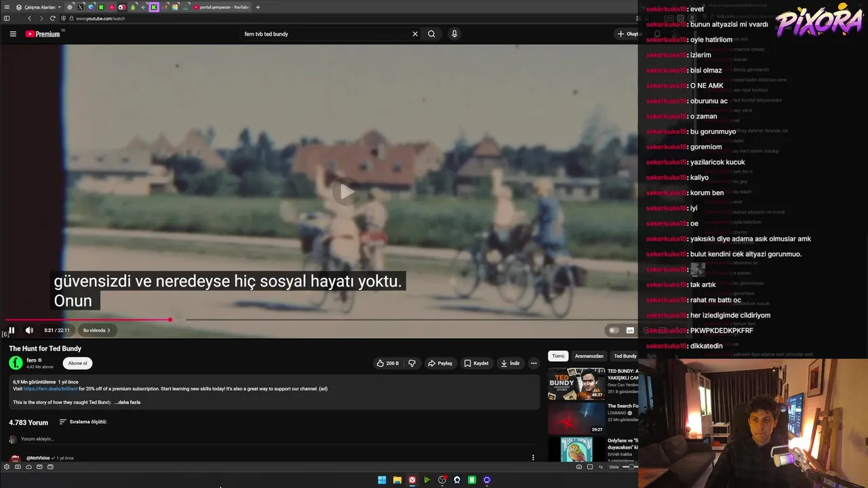This screenshot has width=868, height=488.
Task: Open the Vivaldi main menu icon
Action: [7, 7]
